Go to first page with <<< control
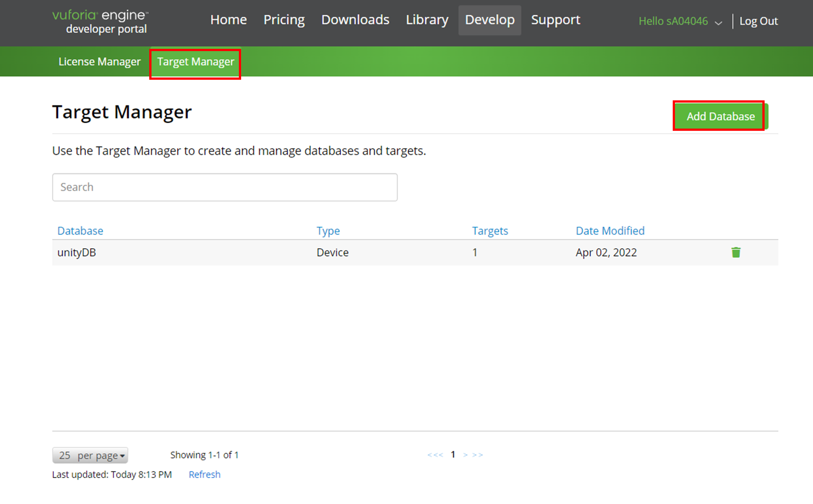The height and width of the screenshot is (504, 813). point(435,455)
